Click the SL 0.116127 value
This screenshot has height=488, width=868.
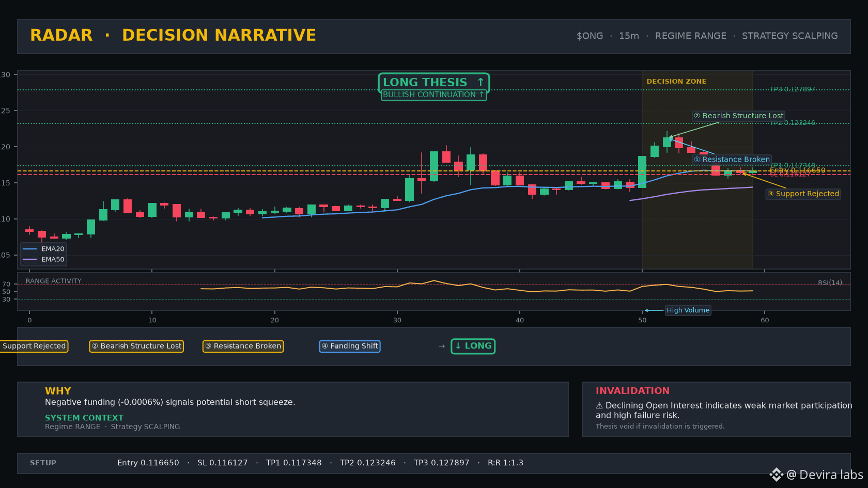(223, 463)
